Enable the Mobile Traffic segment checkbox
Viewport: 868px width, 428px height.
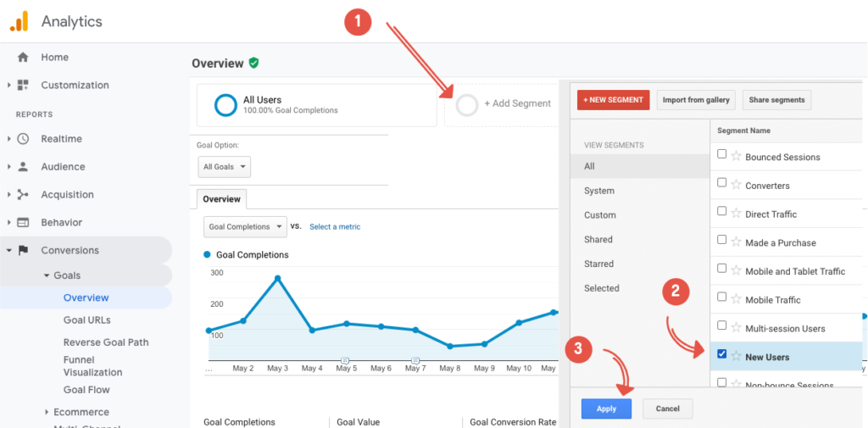click(x=721, y=297)
